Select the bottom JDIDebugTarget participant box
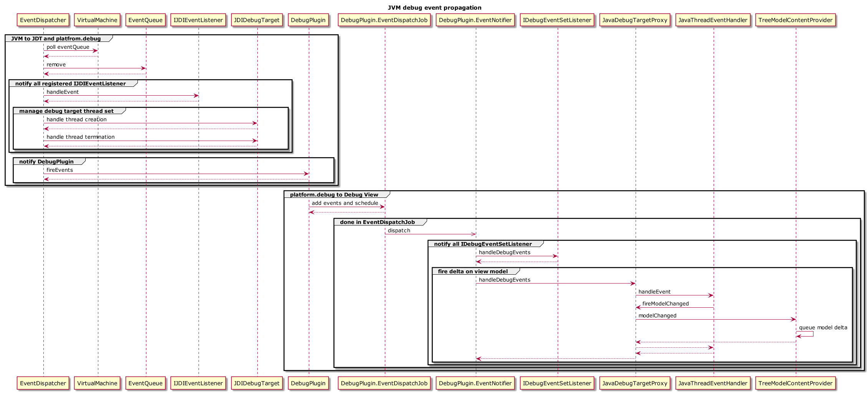 click(257, 383)
